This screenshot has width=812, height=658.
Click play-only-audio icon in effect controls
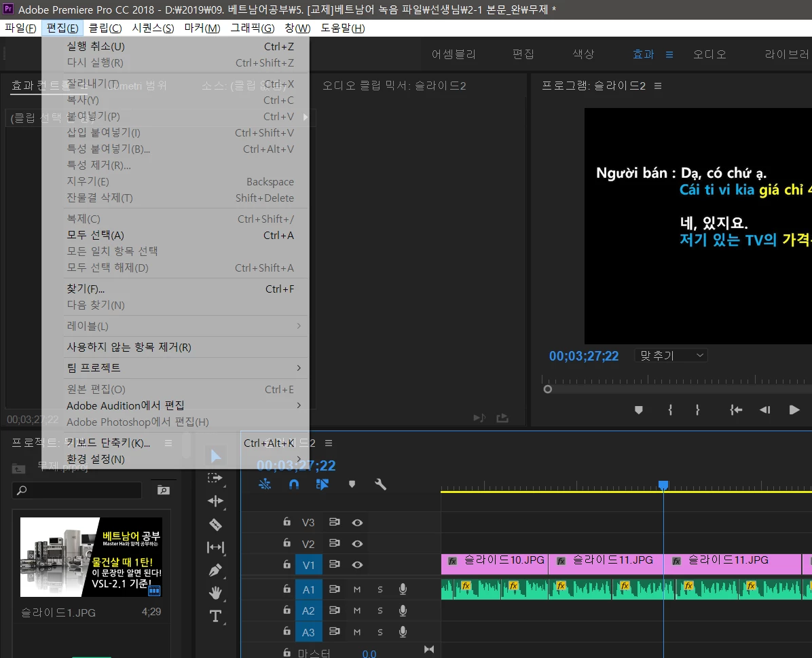pyautogui.click(x=479, y=418)
